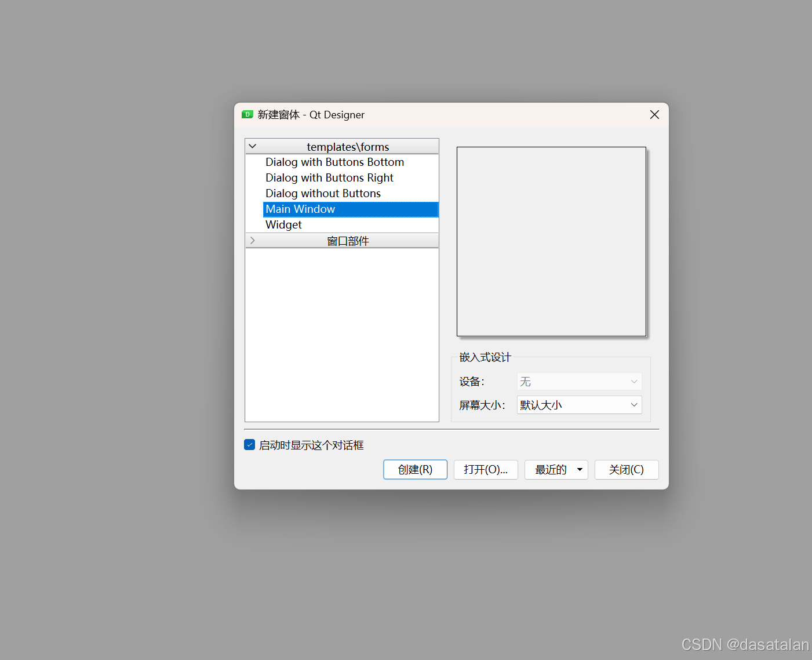This screenshot has width=812, height=660.
Task: Toggle 启动时显示这个对话框 checkbox
Action: 250,445
